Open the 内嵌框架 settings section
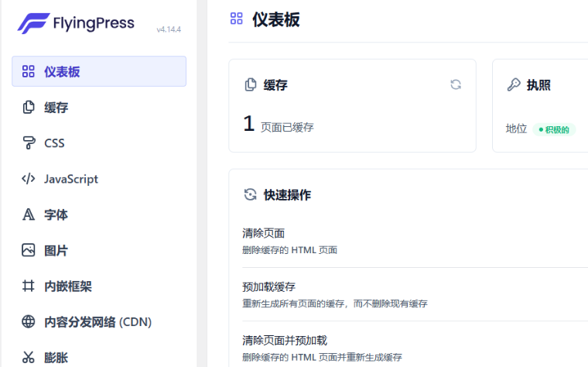Image resolution: width=588 pixels, height=367 pixels. click(99, 286)
